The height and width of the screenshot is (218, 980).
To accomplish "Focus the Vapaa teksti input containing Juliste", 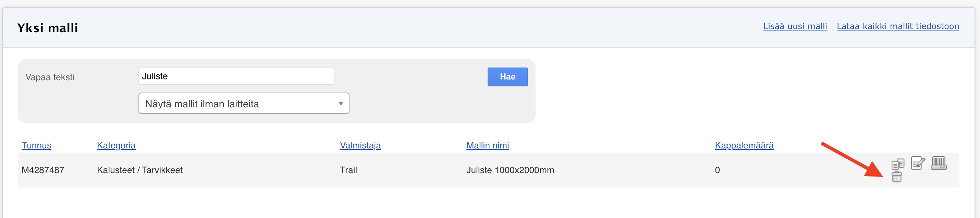I will 236,76.
